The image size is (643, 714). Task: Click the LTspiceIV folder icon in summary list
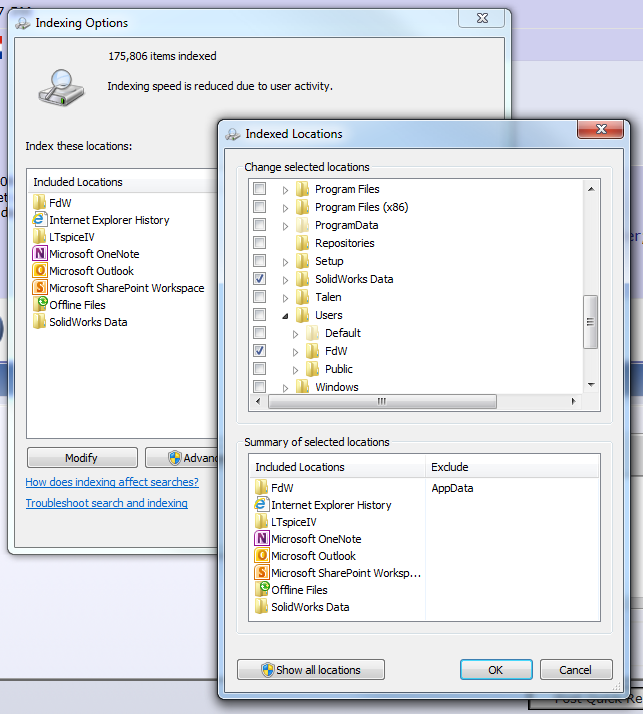coord(261,521)
